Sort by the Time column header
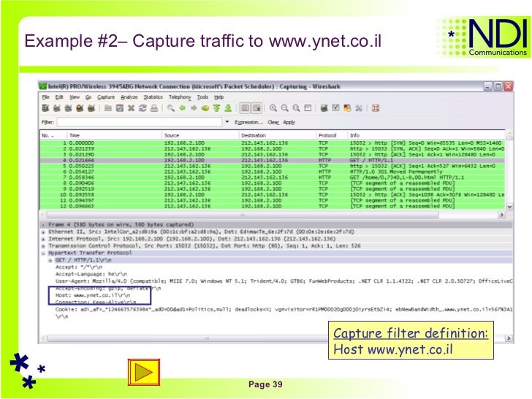 [x=114, y=135]
